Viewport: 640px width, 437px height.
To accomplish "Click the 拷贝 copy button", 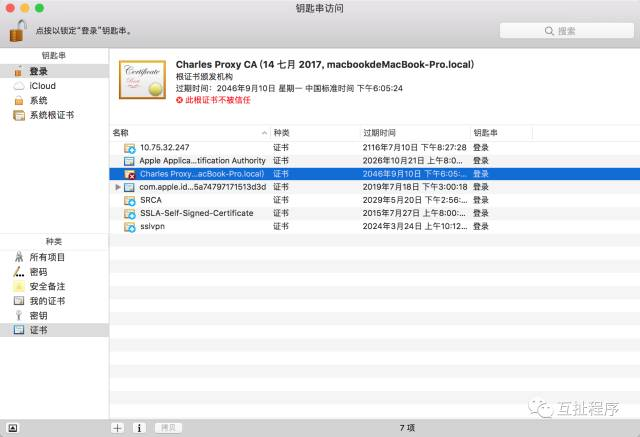I will tap(168, 428).
